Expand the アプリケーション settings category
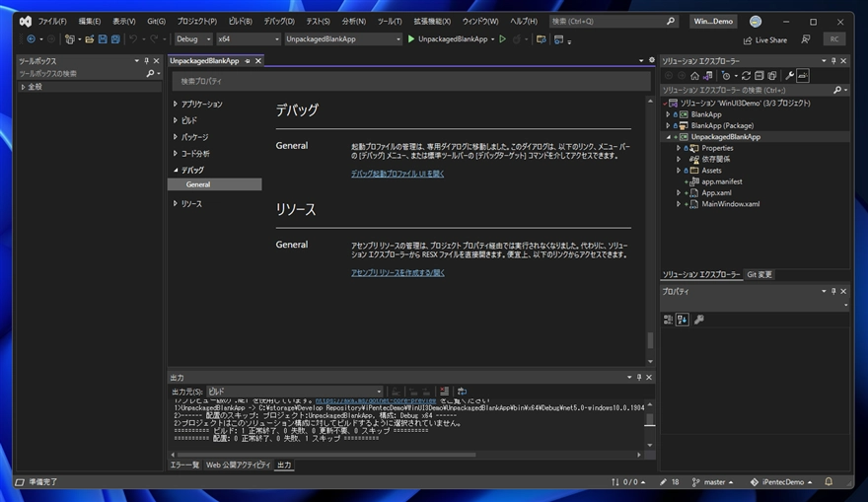Image resolution: width=868 pixels, height=502 pixels. coord(176,104)
